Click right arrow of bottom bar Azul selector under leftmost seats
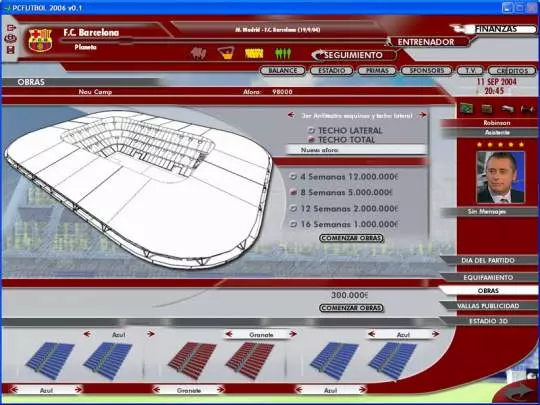 point(78,390)
